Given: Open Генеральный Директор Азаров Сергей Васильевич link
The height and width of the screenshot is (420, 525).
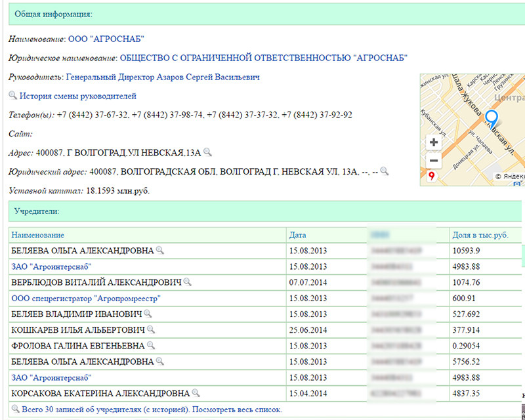Looking at the screenshot, I should [x=163, y=77].
